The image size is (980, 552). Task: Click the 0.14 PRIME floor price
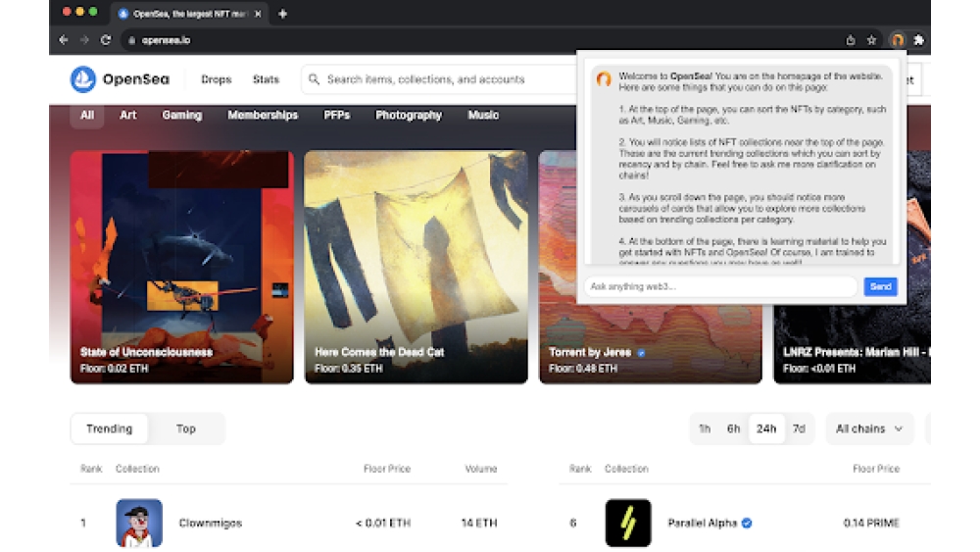click(870, 524)
